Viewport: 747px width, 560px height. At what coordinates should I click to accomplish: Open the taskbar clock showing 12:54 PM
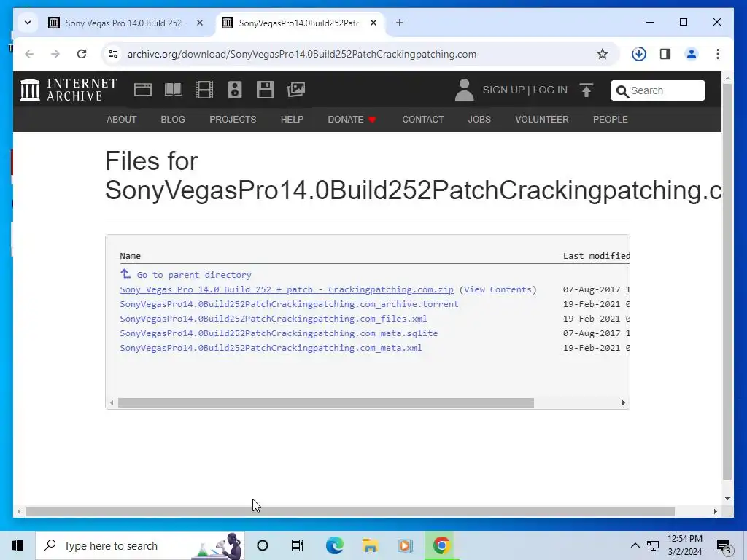pyautogui.click(x=684, y=545)
